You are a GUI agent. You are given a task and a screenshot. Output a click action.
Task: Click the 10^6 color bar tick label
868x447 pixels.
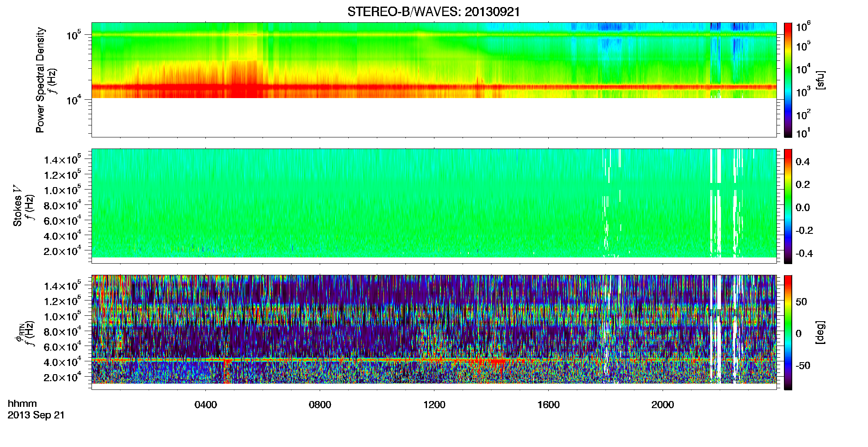(x=803, y=26)
